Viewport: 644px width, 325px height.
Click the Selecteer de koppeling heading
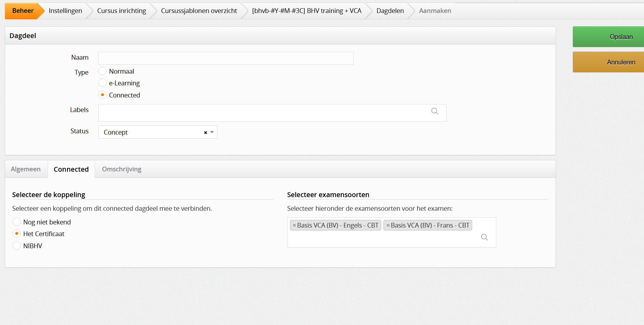pyautogui.click(x=49, y=195)
